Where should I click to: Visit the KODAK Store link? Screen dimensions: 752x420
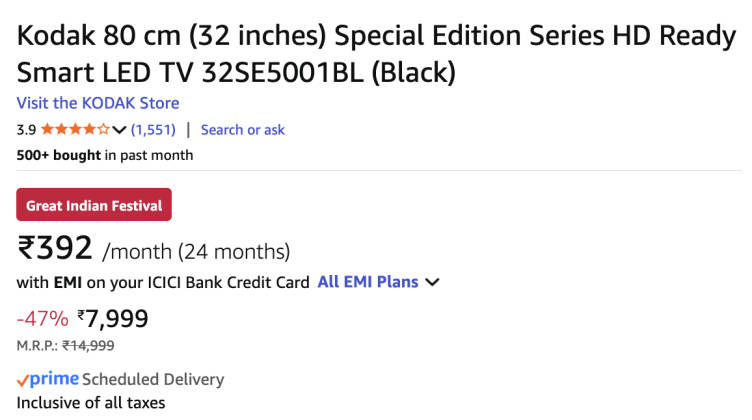[x=98, y=103]
